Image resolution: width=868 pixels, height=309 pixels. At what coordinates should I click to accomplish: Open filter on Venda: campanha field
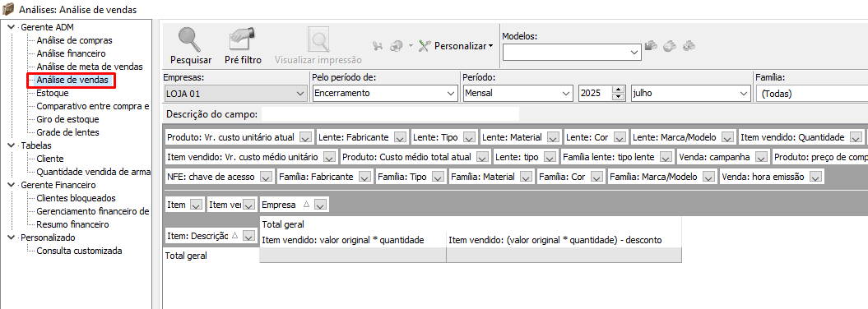pos(761,157)
